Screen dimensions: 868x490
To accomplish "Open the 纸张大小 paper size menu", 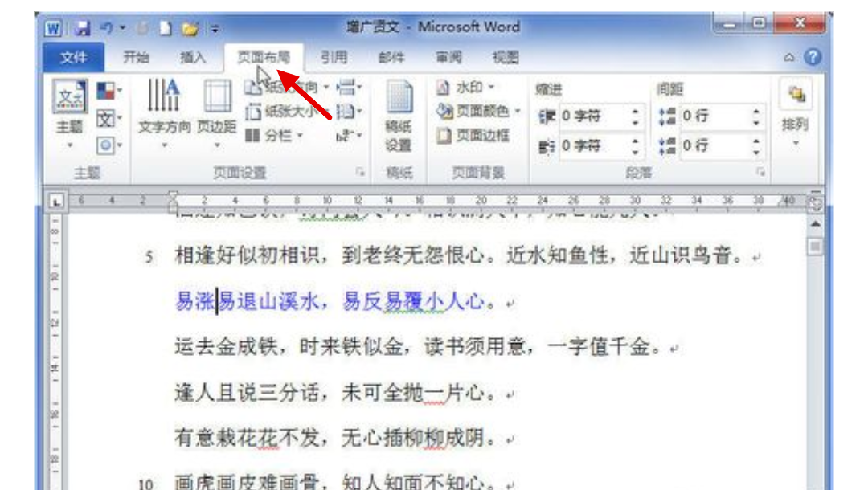I will click(288, 112).
